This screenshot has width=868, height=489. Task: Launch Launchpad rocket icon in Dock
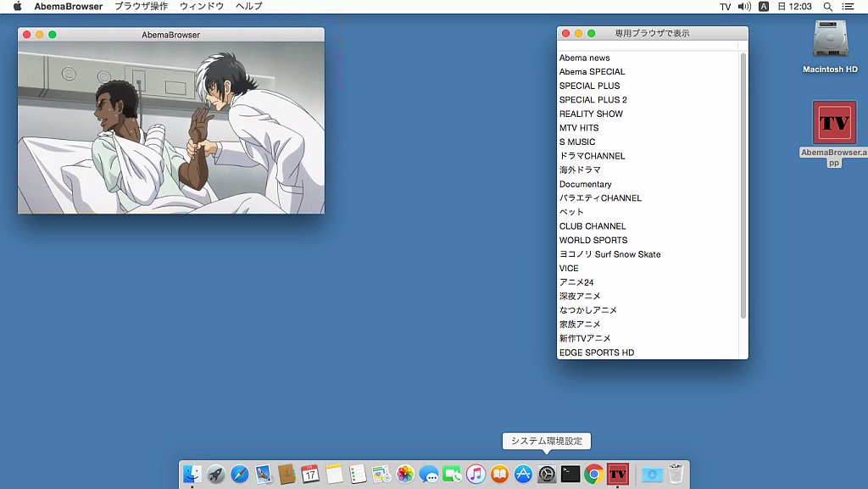pyautogui.click(x=216, y=474)
